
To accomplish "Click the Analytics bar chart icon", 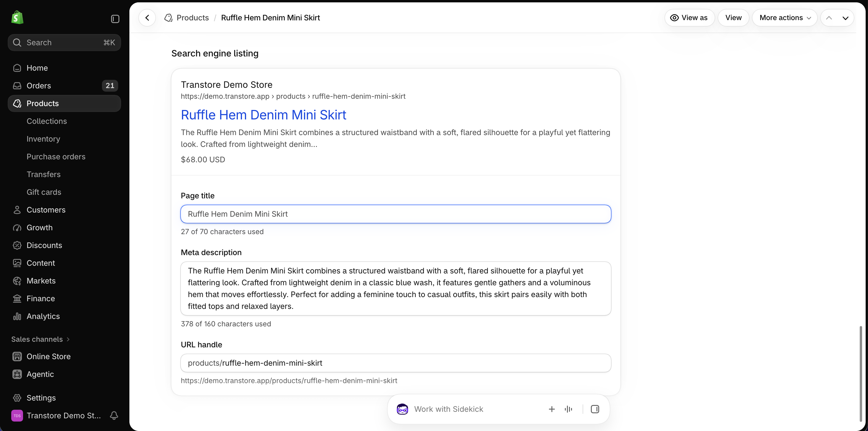I will tap(17, 316).
